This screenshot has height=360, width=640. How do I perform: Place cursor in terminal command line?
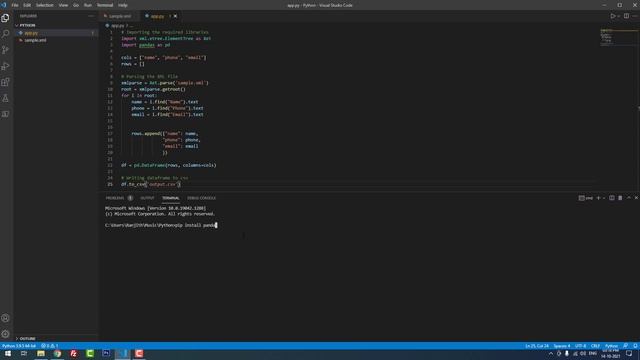click(161, 225)
